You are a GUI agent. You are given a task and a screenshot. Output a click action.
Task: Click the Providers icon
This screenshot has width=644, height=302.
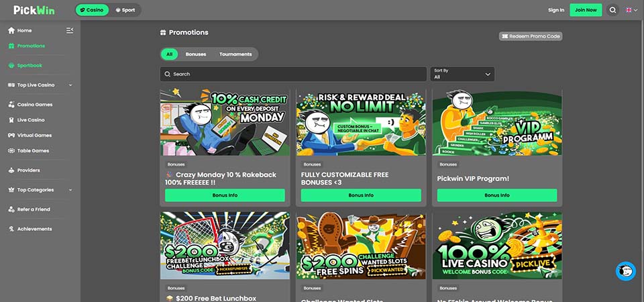(11, 170)
